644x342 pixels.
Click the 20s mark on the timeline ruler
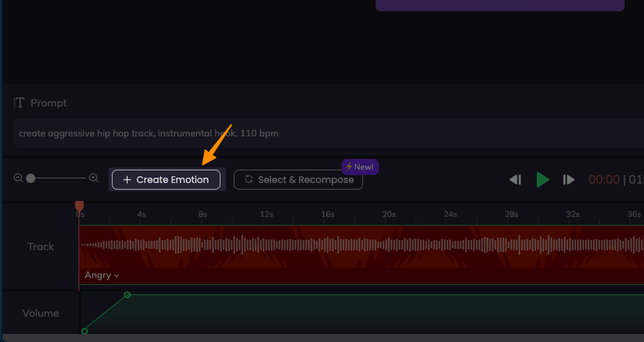(388, 214)
